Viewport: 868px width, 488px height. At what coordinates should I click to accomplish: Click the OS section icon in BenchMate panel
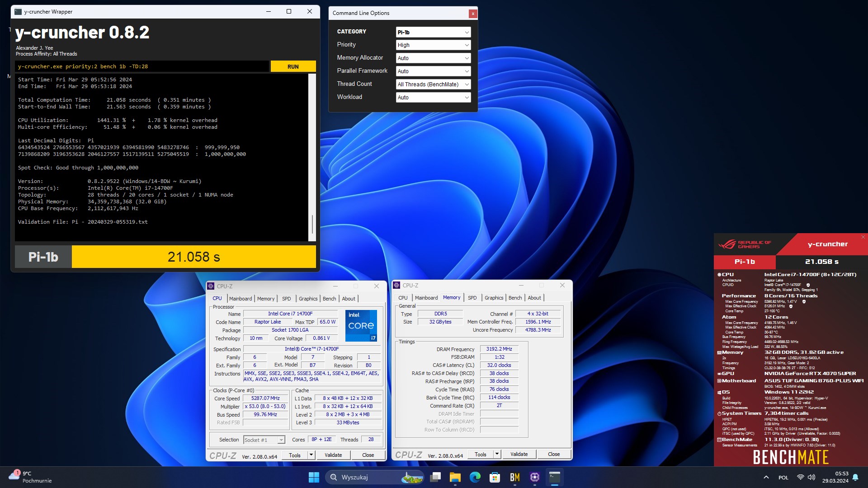click(x=719, y=392)
